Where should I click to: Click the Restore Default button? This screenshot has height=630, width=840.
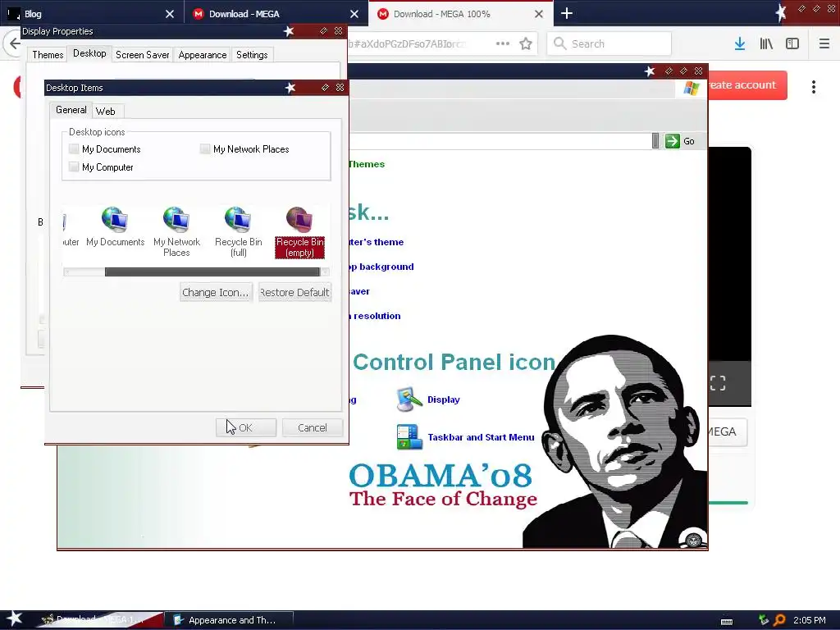click(x=294, y=293)
